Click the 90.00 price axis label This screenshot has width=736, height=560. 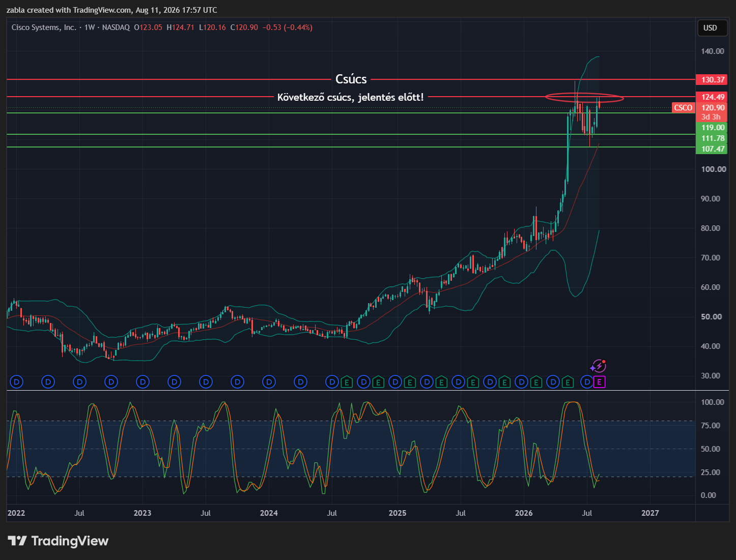[x=711, y=198]
